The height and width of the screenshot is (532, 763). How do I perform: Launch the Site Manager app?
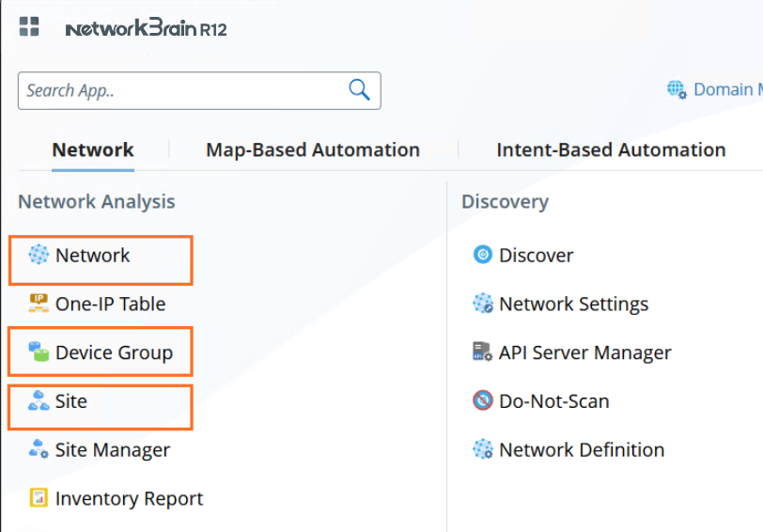[112, 450]
